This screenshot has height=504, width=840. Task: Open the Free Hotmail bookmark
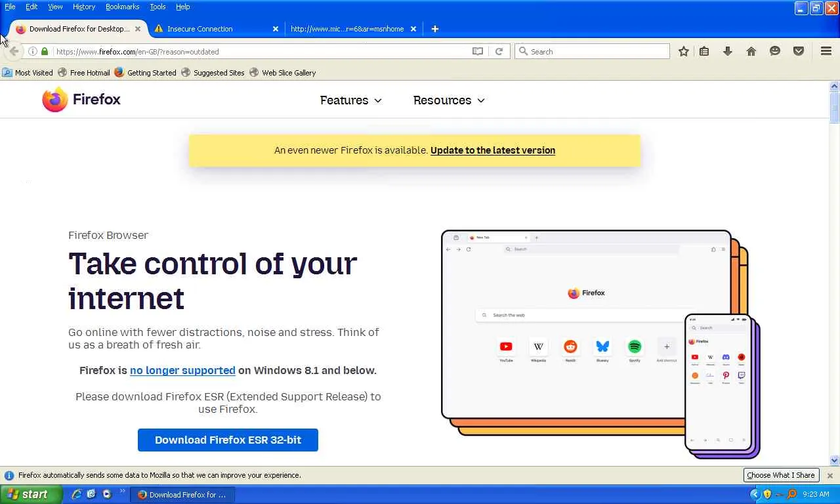(84, 73)
